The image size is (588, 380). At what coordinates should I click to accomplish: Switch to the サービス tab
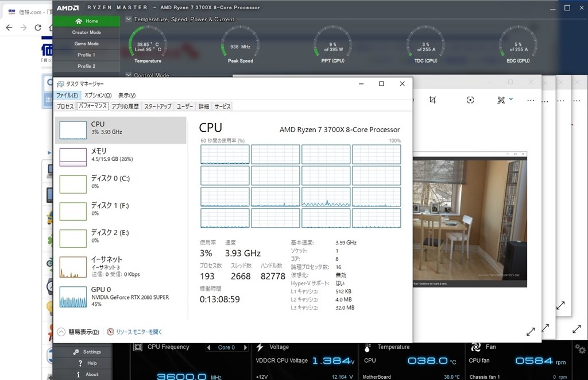pyautogui.click(x=222, y=106)
